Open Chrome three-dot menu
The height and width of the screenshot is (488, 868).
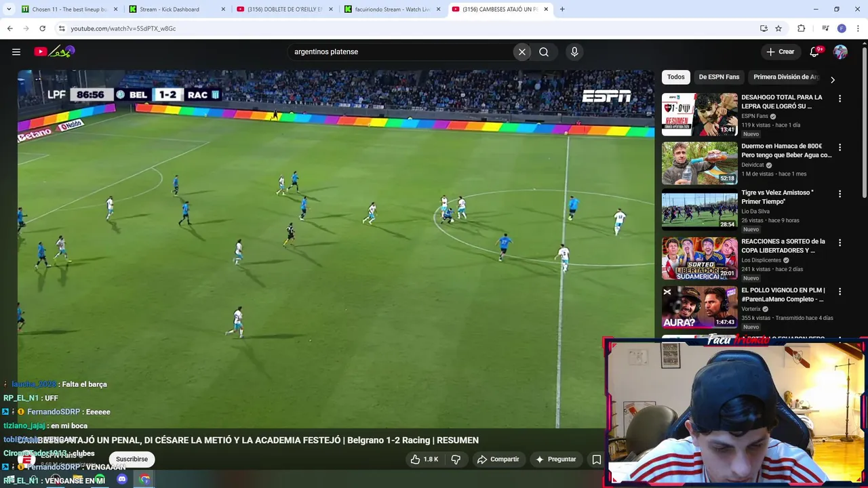pyautogui.click(x=858, y=28)
